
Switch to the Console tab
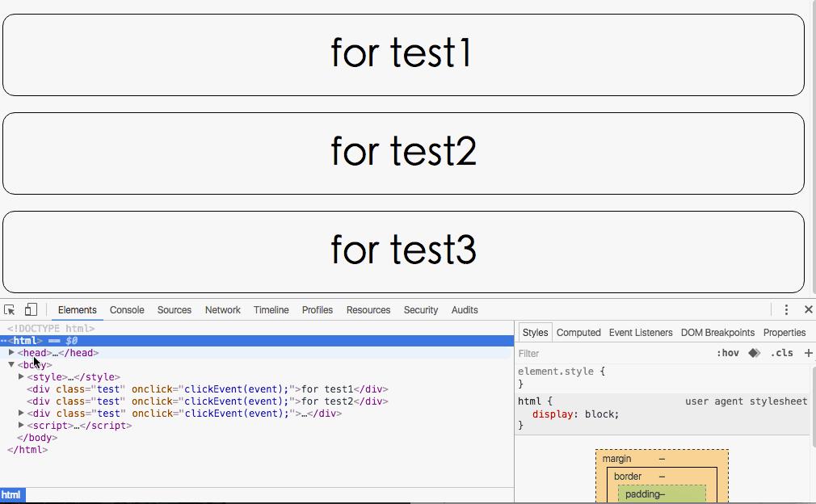(x=127, y=309)
